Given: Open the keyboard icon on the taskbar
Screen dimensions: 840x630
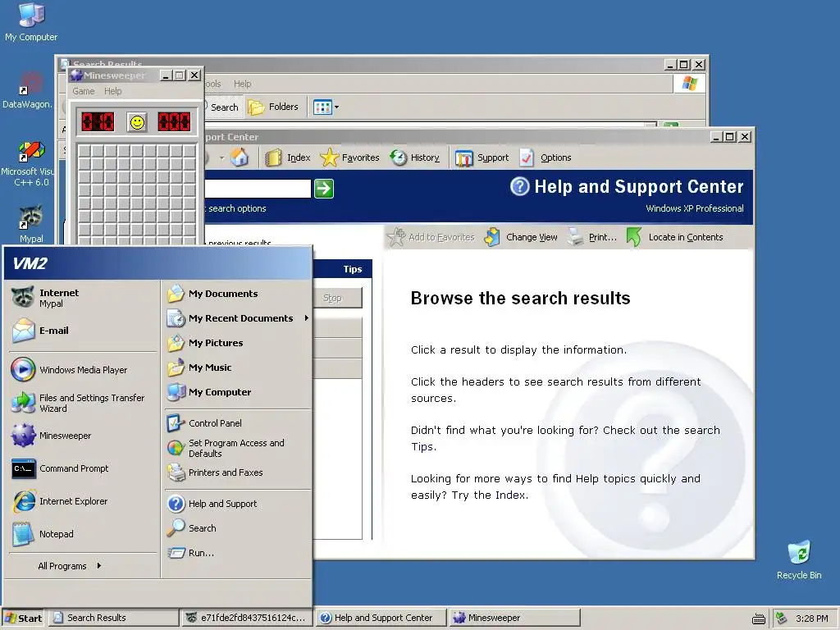Looking at the screenshot, I should [758, 619].
